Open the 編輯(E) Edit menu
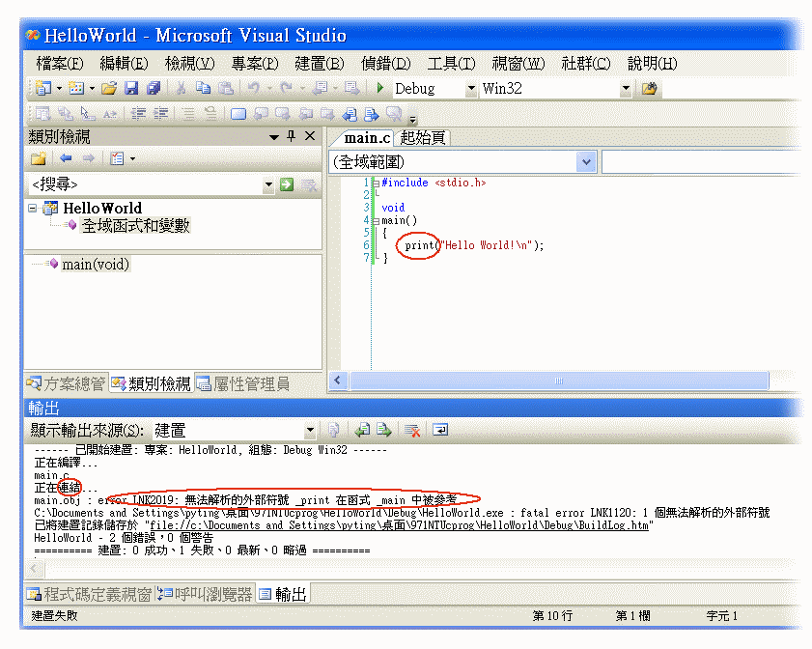Image resolution: width=812 pixels, height=649 pixels. [124, 64]
